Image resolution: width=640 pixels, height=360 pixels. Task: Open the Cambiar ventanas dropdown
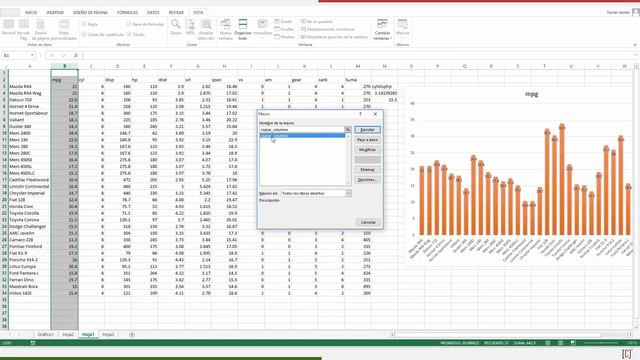[382, 29]
